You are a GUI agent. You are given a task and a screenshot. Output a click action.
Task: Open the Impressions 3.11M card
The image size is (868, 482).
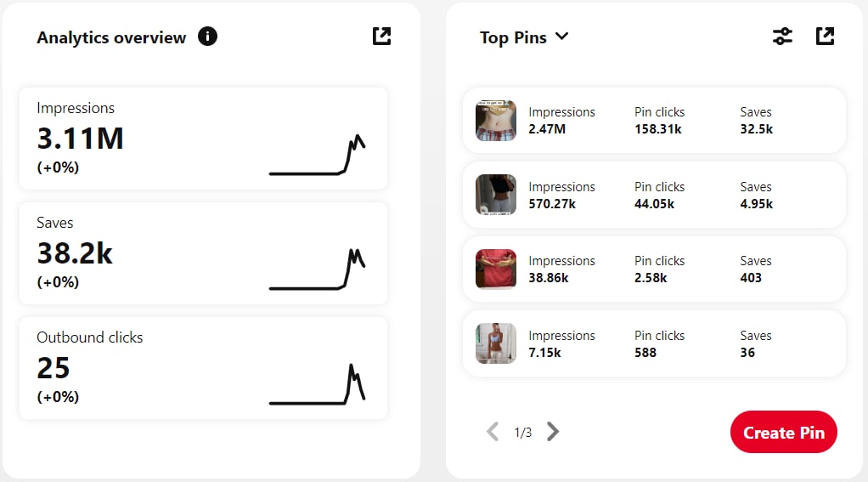tap(203, 139)
